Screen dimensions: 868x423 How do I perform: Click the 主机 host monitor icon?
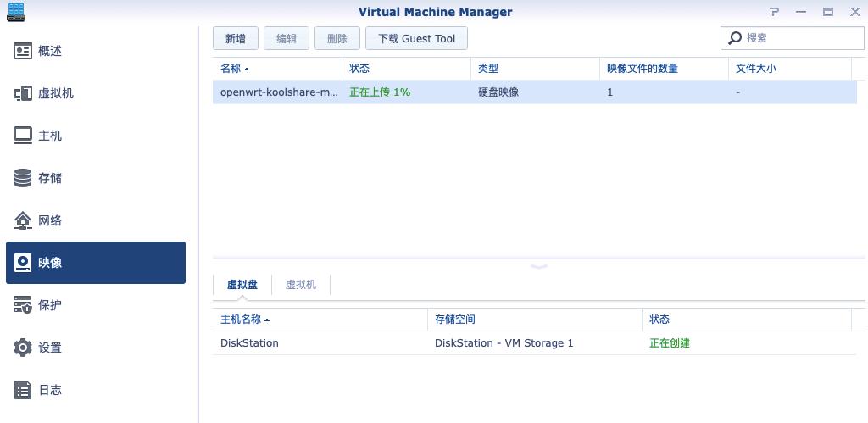[24, 136]
